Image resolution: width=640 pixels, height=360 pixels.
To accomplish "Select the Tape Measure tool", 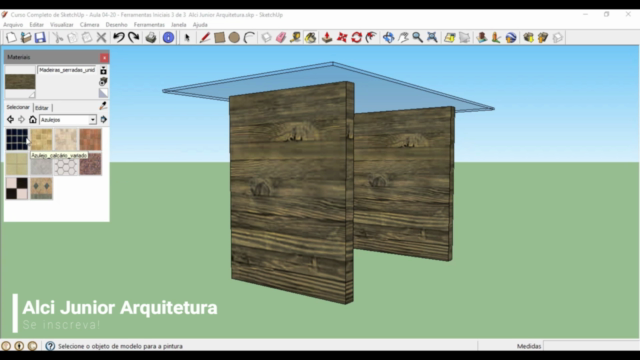I will [296, 38].
